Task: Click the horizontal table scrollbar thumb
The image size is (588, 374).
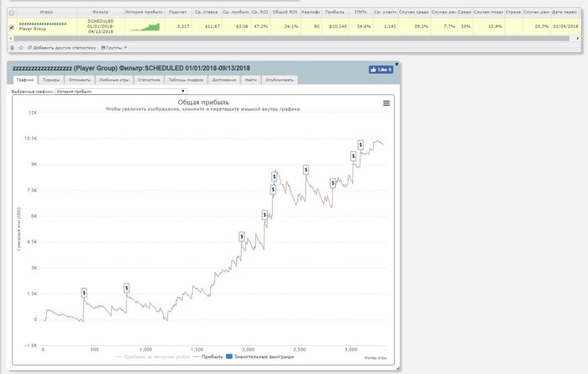Action: [x=291, y=39]
